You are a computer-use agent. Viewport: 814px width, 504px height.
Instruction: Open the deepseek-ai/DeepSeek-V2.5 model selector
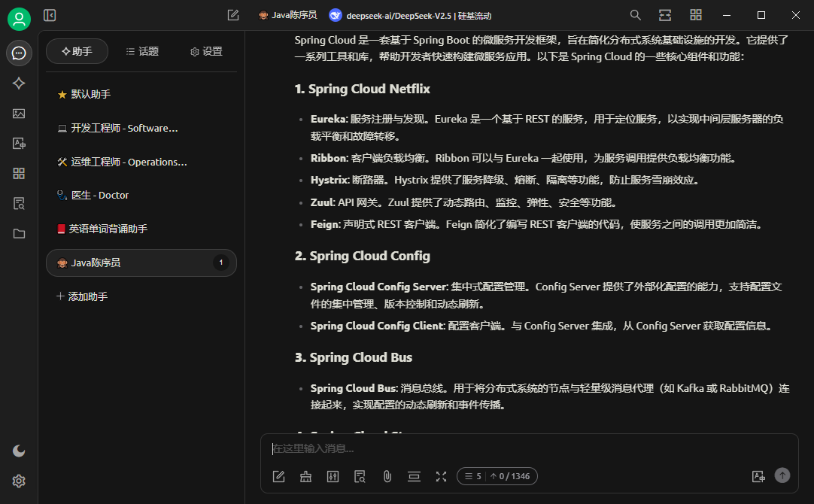[x=410, y=15]
